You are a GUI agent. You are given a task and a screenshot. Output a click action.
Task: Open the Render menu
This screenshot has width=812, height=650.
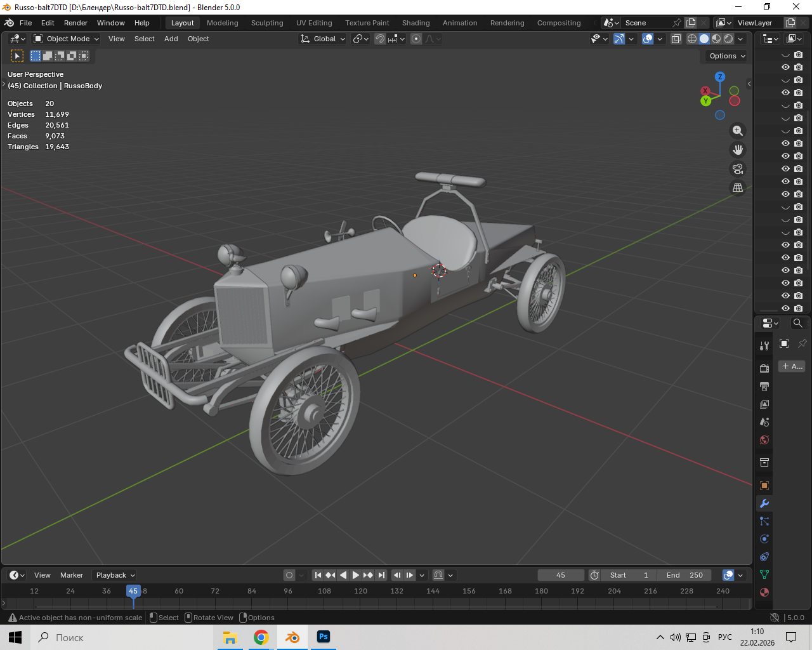[x=75, y=23]
